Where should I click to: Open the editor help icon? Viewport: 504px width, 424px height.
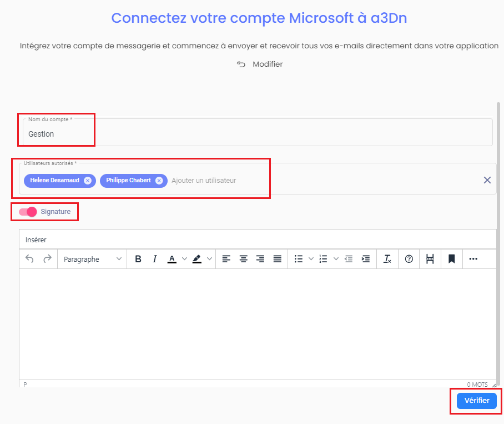(409, 259)
